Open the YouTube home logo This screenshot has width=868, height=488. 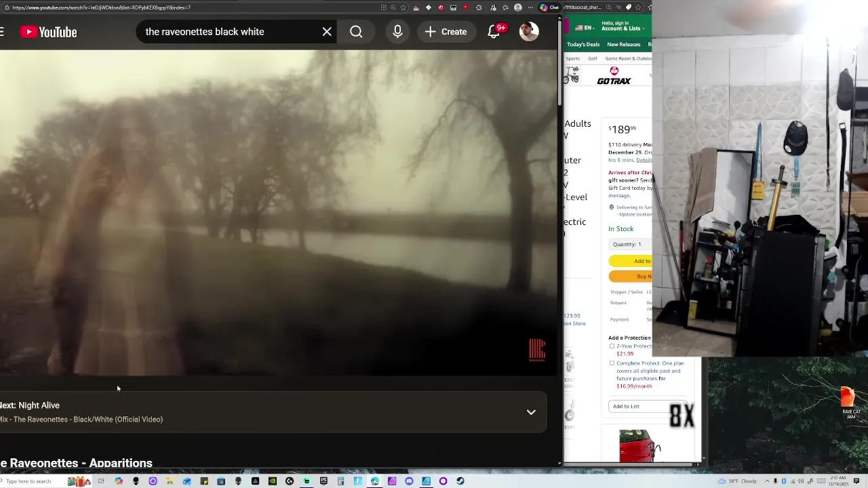[x=48, y=32]
